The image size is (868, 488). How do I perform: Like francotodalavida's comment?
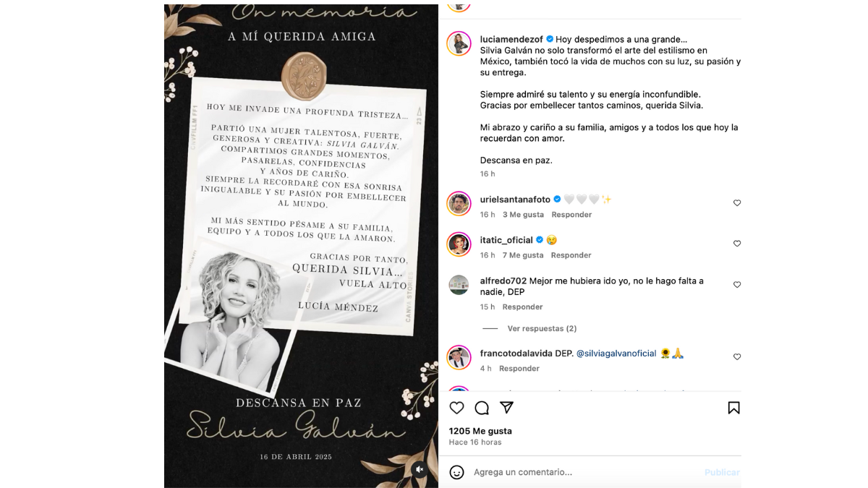pyautogui.click(x=737, y=357)
